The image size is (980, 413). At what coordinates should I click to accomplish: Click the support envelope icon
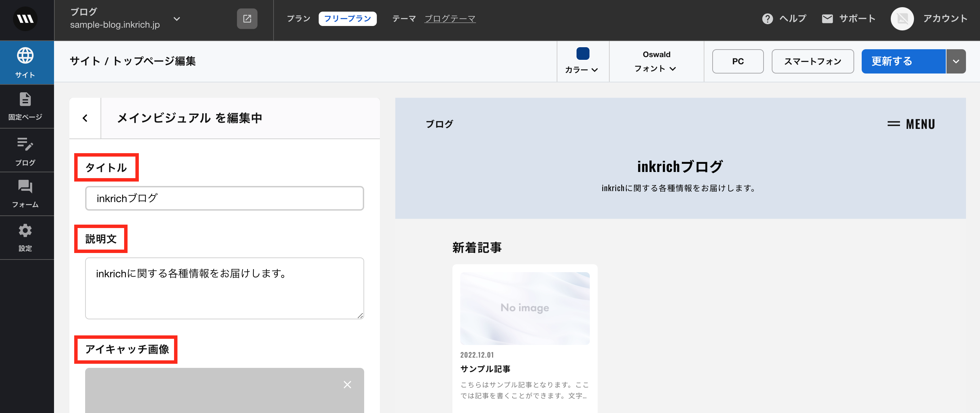(827, 19)
